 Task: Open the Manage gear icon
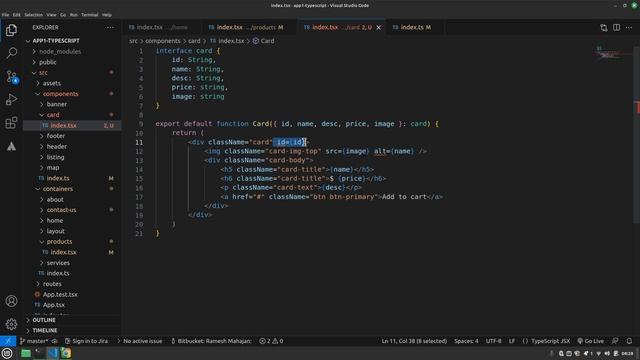tap(11, 324)
